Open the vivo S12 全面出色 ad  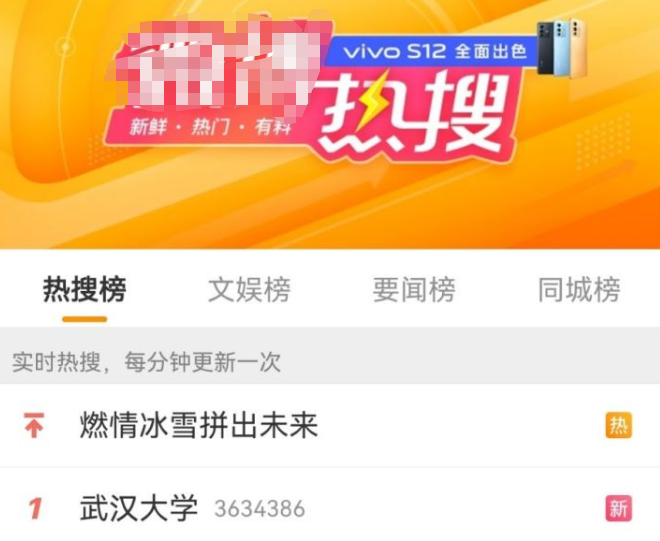click(x=434, y=52)
